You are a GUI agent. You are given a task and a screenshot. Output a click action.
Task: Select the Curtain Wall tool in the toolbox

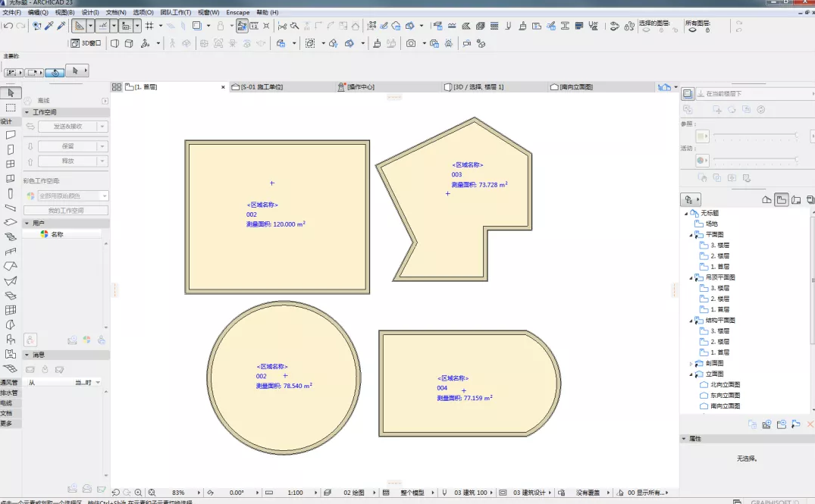pyautogui.click(x=11, y=310)
